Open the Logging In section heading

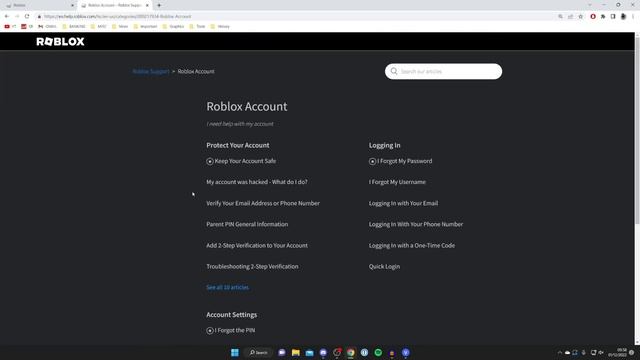coord(384,145)
